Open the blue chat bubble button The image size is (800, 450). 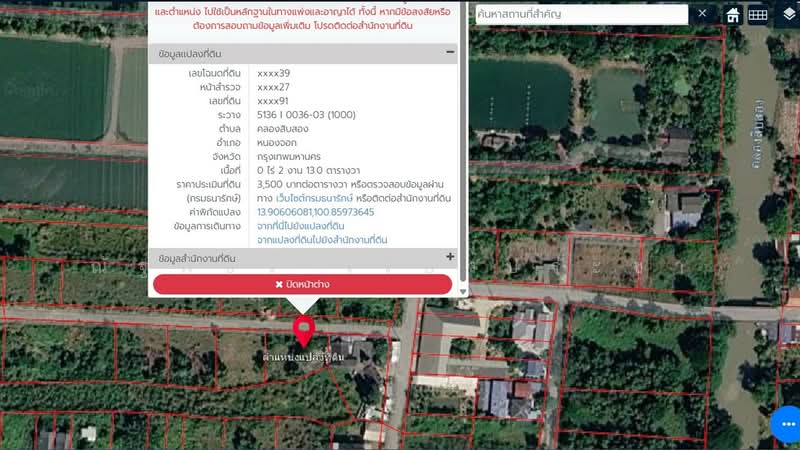point(787,424)
